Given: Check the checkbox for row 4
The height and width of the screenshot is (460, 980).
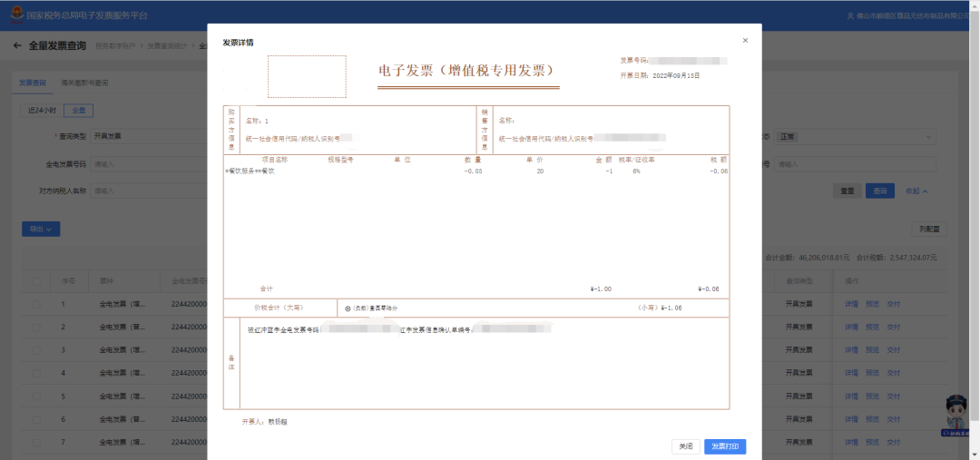Looking at the screenshot, I should [x=37, y=373].
